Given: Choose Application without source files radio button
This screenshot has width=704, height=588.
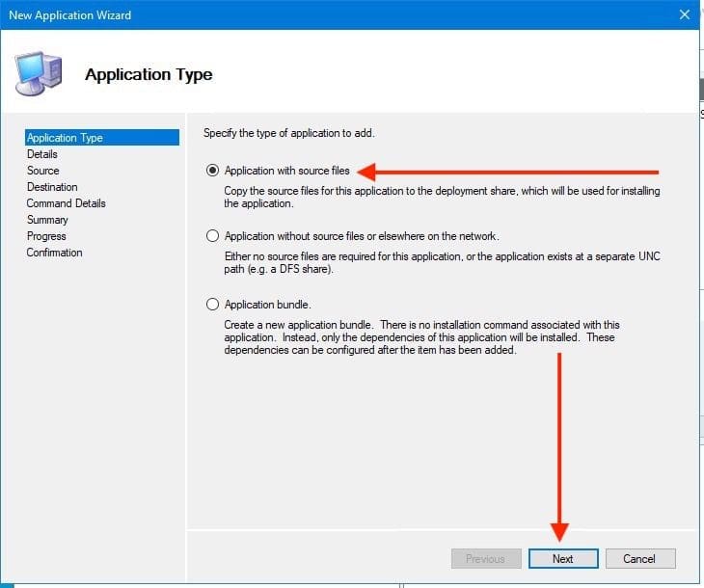Looking at the screenshot, I should (212, 236).
